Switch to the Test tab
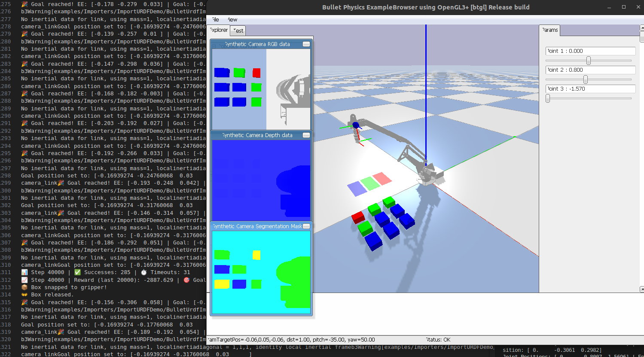This screenshot has width=644, height=357. pyautogui.click(x=238, y=31)
